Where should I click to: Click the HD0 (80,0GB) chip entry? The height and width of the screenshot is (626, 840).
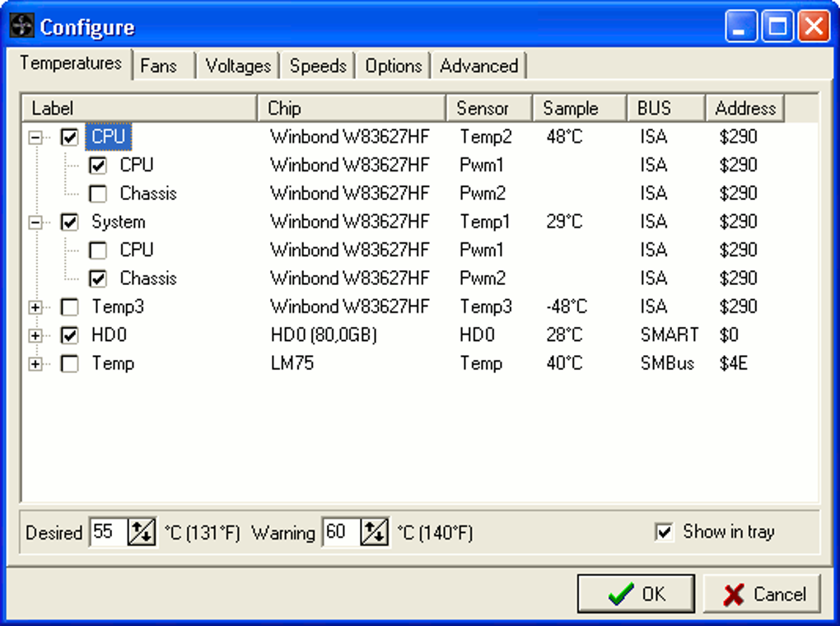[324, 335]
